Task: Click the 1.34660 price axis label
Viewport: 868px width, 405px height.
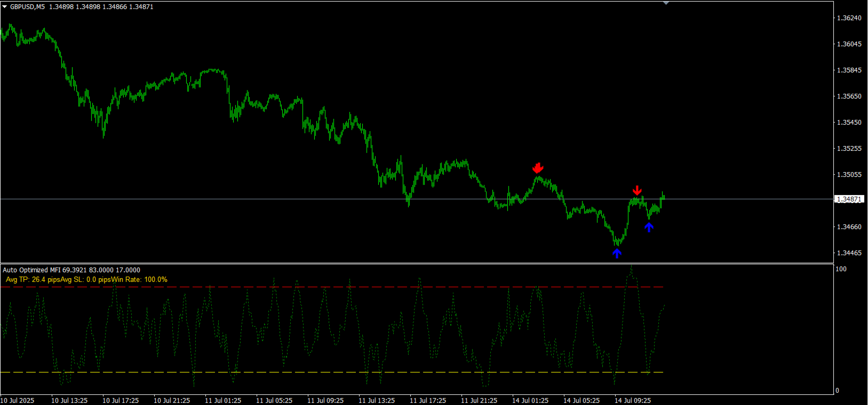Action: click(849, 227)
